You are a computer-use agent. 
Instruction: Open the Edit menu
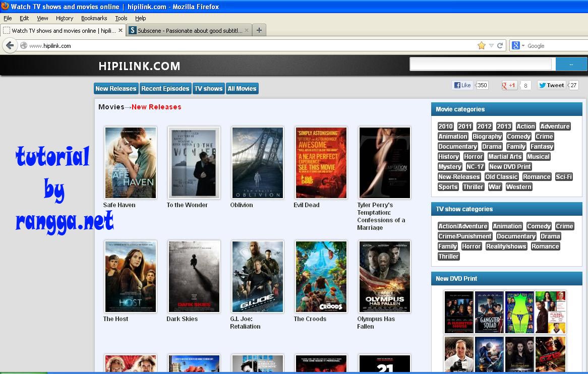tap(24, 18)
